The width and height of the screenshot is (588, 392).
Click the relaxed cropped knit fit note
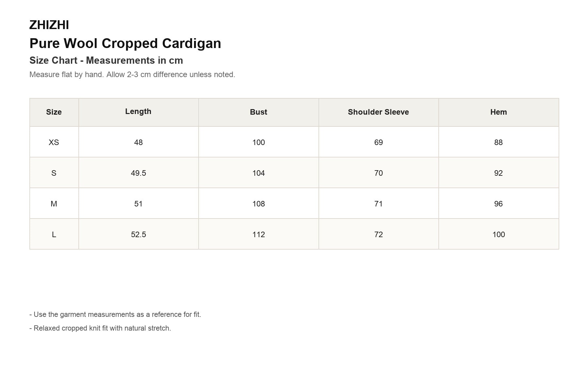point(100,328)
